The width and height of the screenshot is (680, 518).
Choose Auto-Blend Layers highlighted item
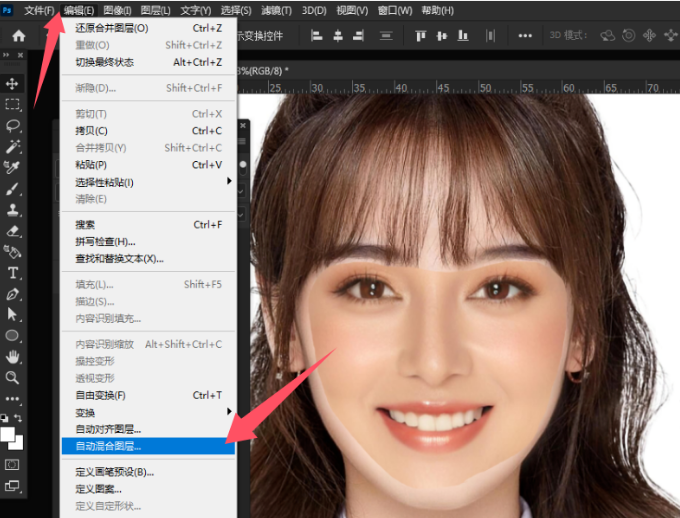[x=148, y=446]
